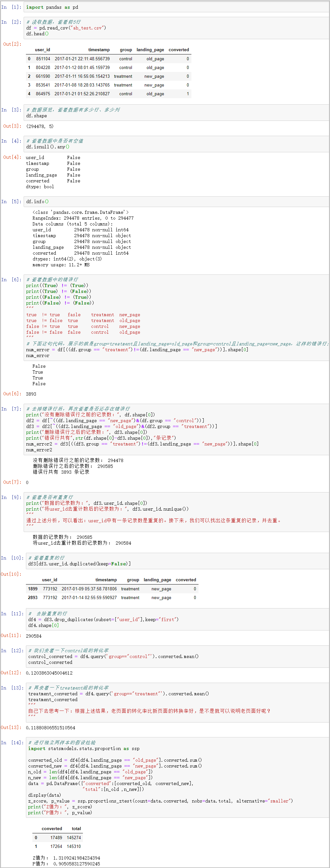Click the P-value output 0.9050583127590245
Screen dimensions: 330x868
coord(76,864)
